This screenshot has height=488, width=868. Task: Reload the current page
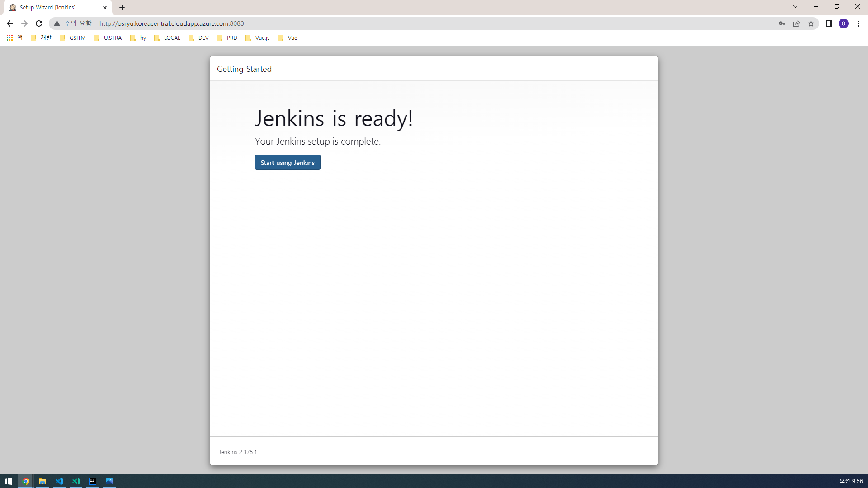pos(39,23)
